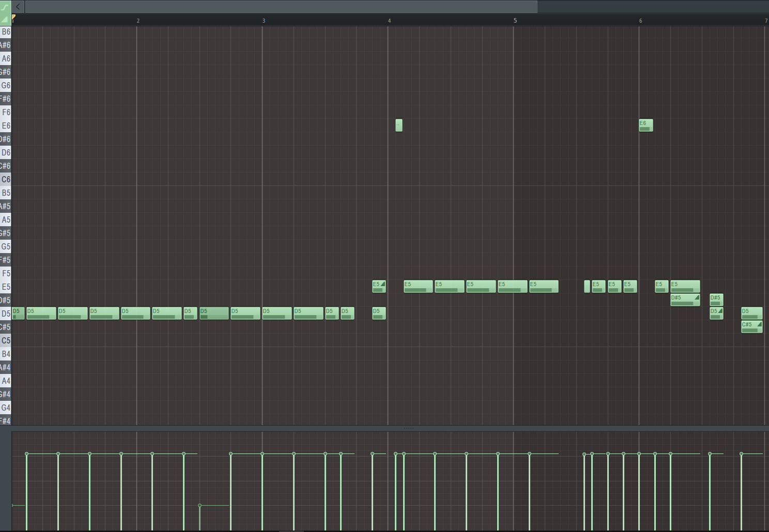Play the F6 piano key
769x532 pixels.
(x=6, y=113)
